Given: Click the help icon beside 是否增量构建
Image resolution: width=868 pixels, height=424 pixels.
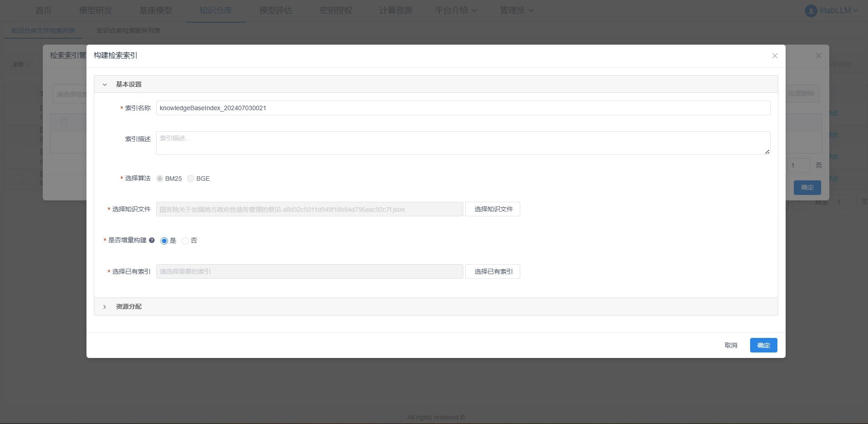Looking at the screenshot, I should [x=152, y=240].
